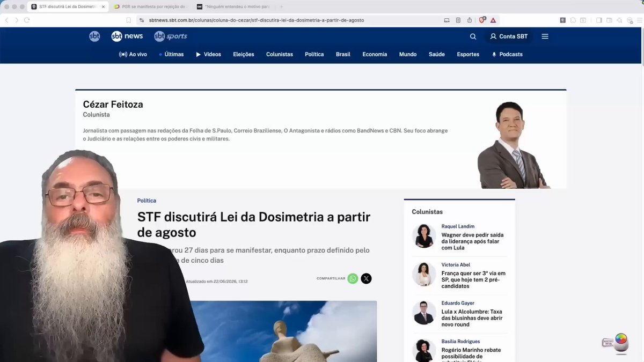Go back with the browser back arrow
Screen dimensions: 644x362
tap(6, 20)
